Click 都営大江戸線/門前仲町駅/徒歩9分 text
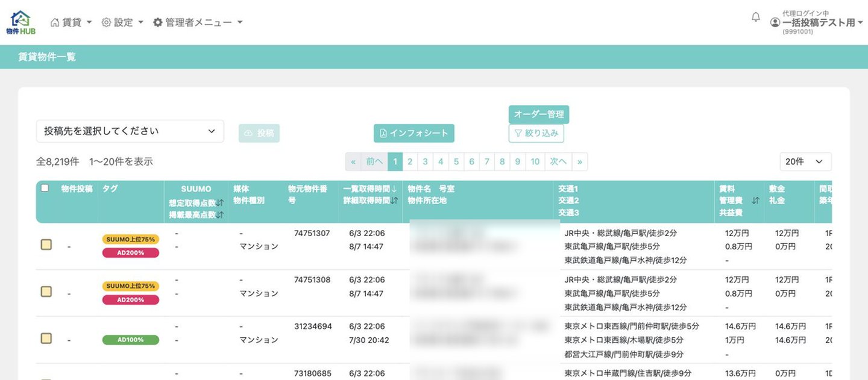868x380 pixels. click(x=624, y=354)
